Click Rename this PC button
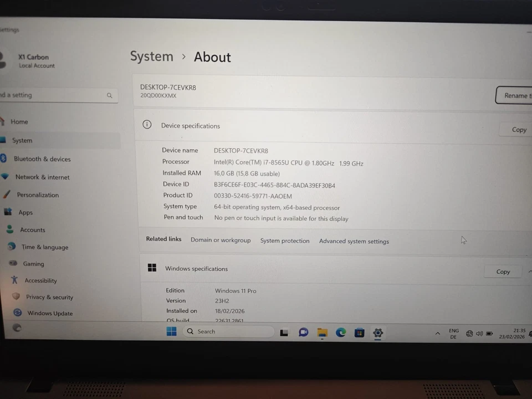532x399 pixels. (x=514, y=95)
